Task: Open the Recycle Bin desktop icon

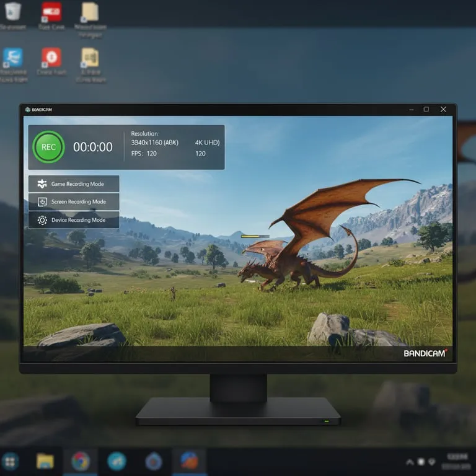Action: click(x=13, y=12)
